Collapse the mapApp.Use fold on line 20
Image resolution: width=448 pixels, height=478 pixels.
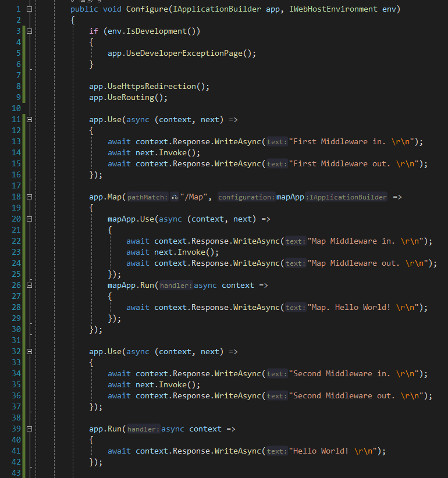coord(29,219)
